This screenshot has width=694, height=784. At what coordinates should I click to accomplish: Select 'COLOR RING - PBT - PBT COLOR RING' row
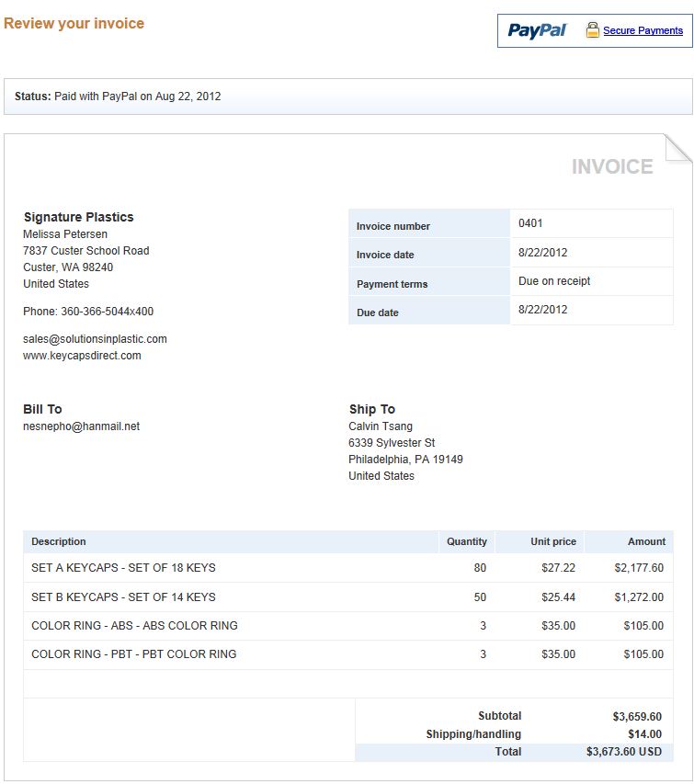348,654
